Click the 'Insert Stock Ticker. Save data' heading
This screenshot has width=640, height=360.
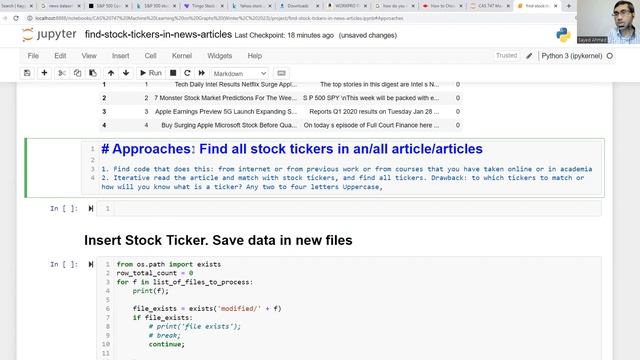(218, 240)
